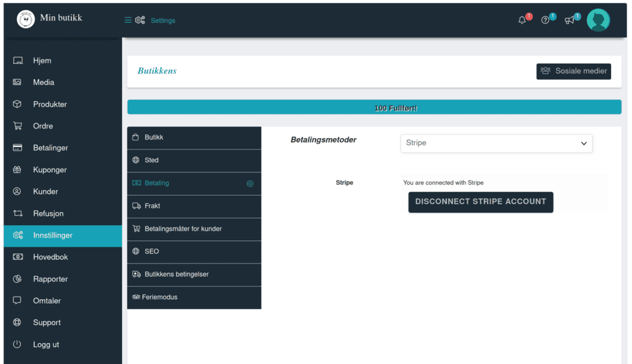Click the circle arrow icon beside Betaling
The height and width of the screenshot is (364, 632).
click(x=250, y=183)
